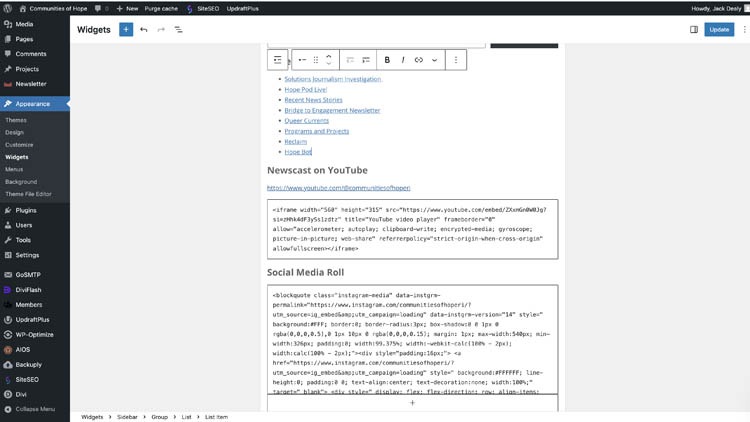
Task: Click the WordPress logo in admin bar
Action: 8,8
